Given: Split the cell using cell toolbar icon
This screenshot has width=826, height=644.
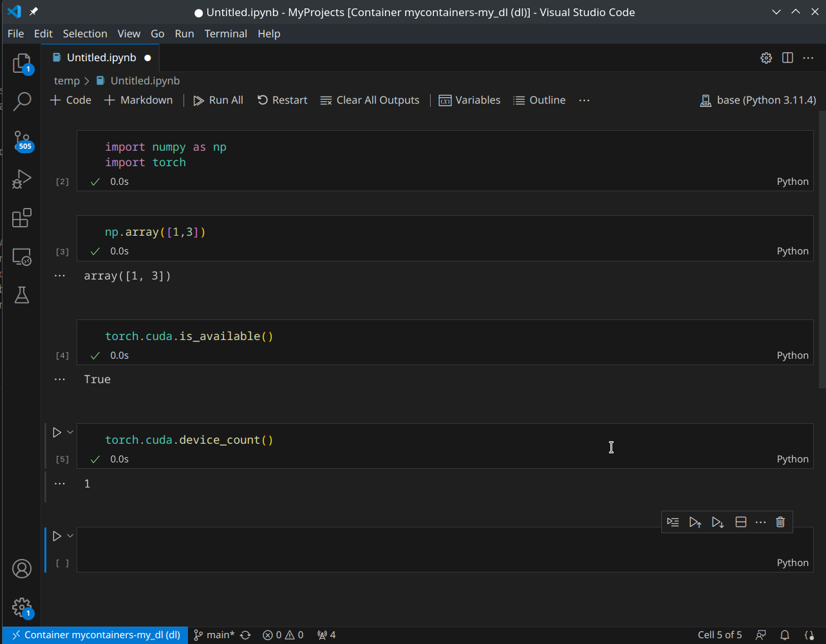Looking at the screenshot, I should pyautogui.click(x=740, y=522).
